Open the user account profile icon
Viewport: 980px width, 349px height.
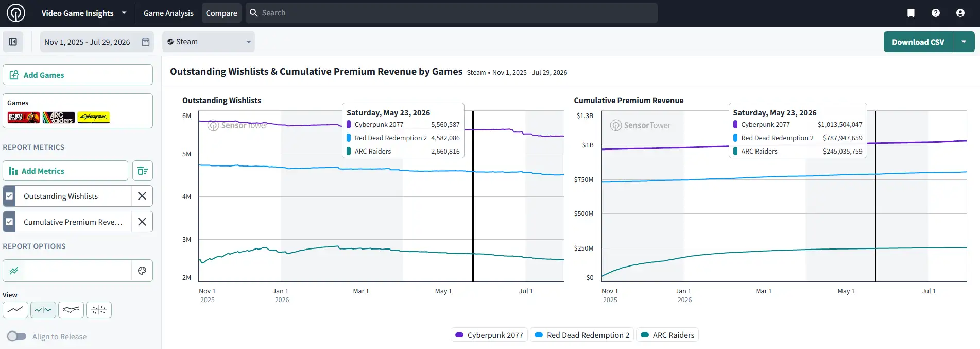(960, 13)
